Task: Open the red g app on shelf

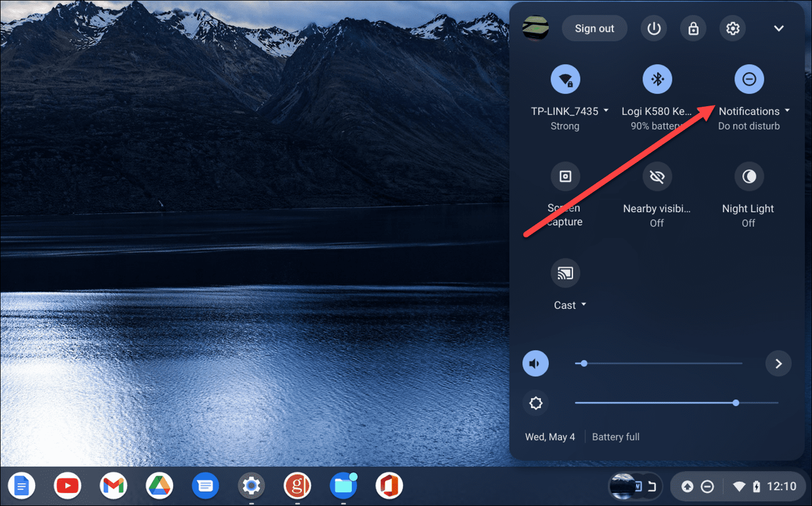Action: 297,486
